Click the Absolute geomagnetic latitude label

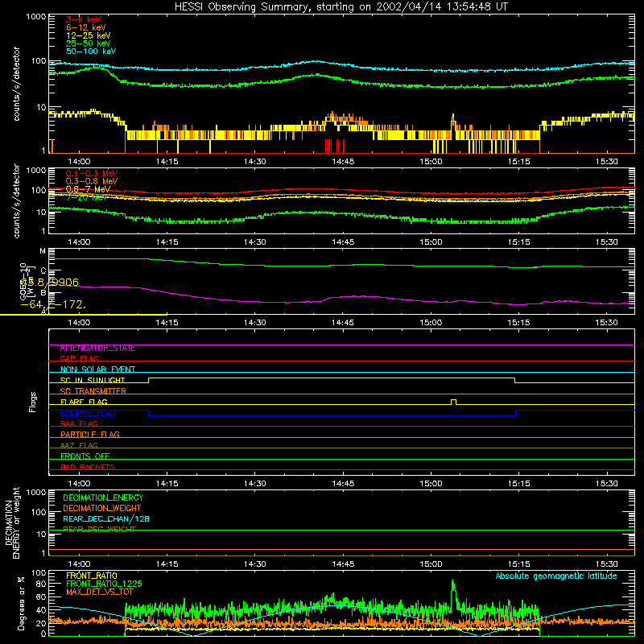556,576
